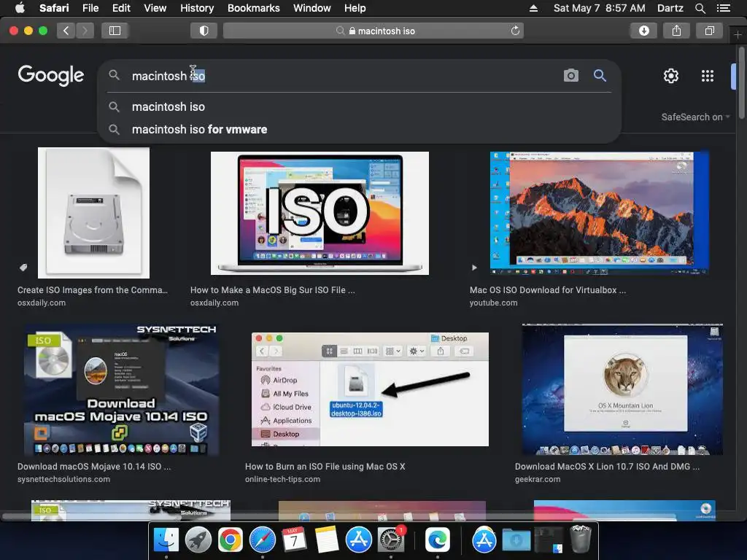
Task: Toggle the Safari sidebar button
Action: tap(115, 31)
